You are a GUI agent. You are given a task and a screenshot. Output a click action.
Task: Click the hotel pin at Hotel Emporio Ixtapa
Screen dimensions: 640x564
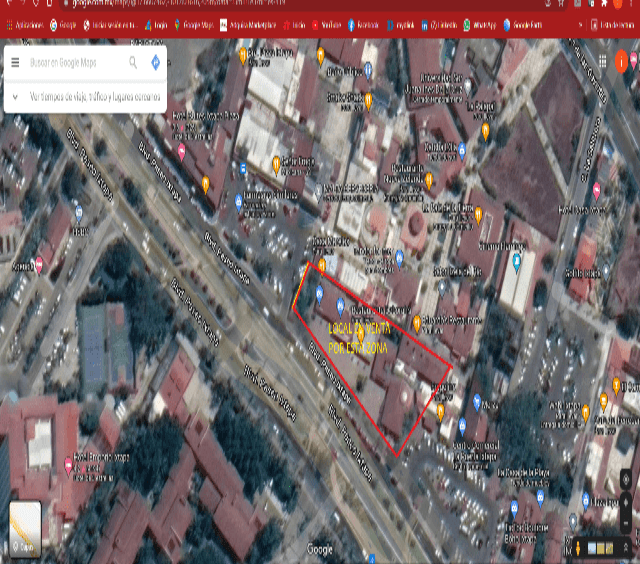click(68, 466)
